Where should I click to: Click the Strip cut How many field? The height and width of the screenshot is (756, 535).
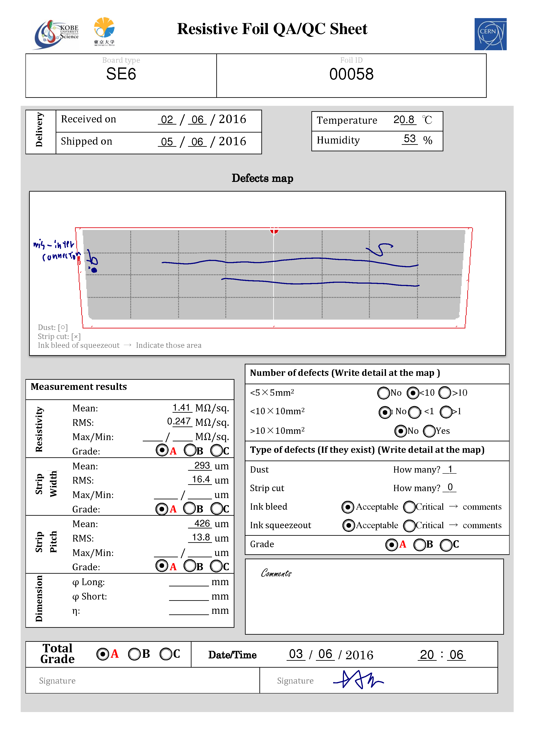click(449, 487)
